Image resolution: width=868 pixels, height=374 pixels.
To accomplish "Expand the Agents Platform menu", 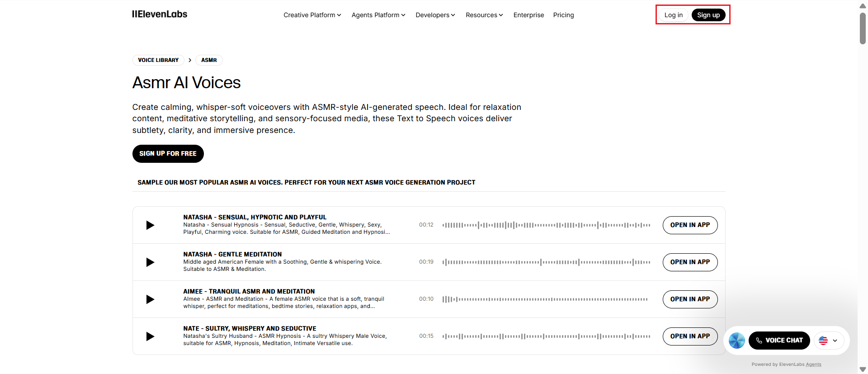I will [x=378, y=15].
